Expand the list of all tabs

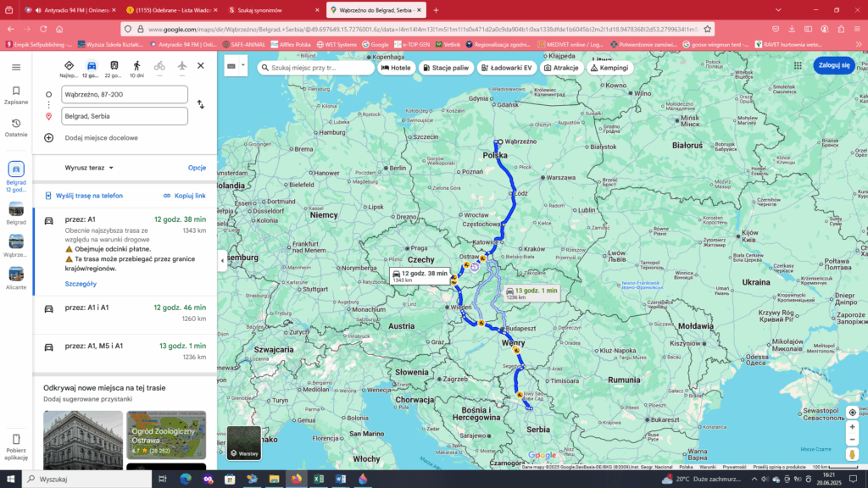click(778, 10)
